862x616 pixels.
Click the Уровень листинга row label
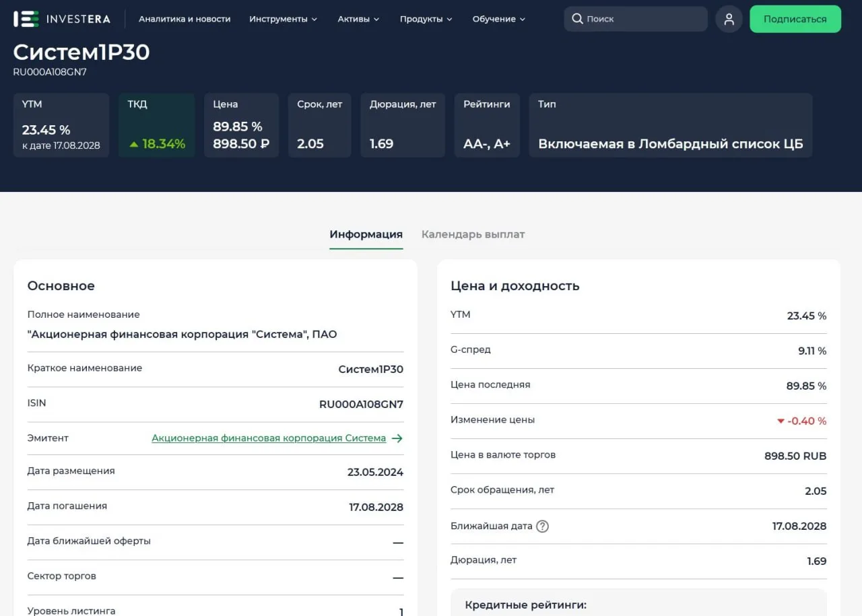coord(71,611)
